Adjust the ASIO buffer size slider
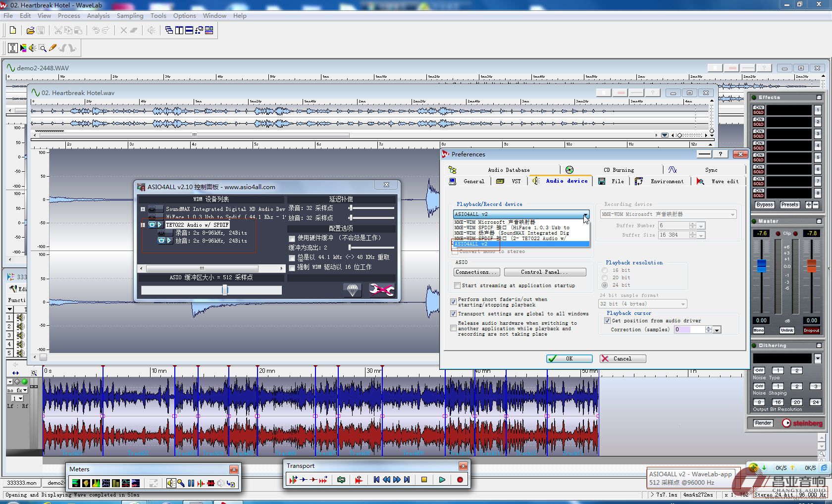The height and width of the screenshot is (504, 832). click(225, 290)
